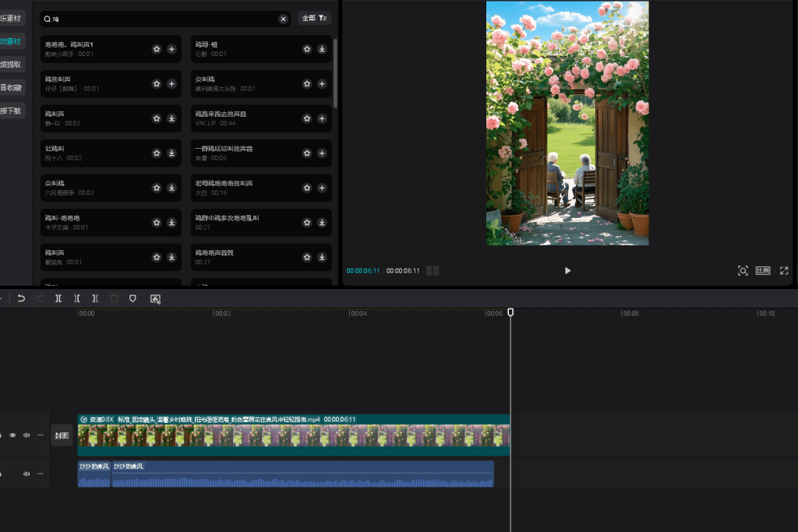
Task: Add the 00:01 尖叫鸡 sound to timeline
Action: click(x=322, y=83)
